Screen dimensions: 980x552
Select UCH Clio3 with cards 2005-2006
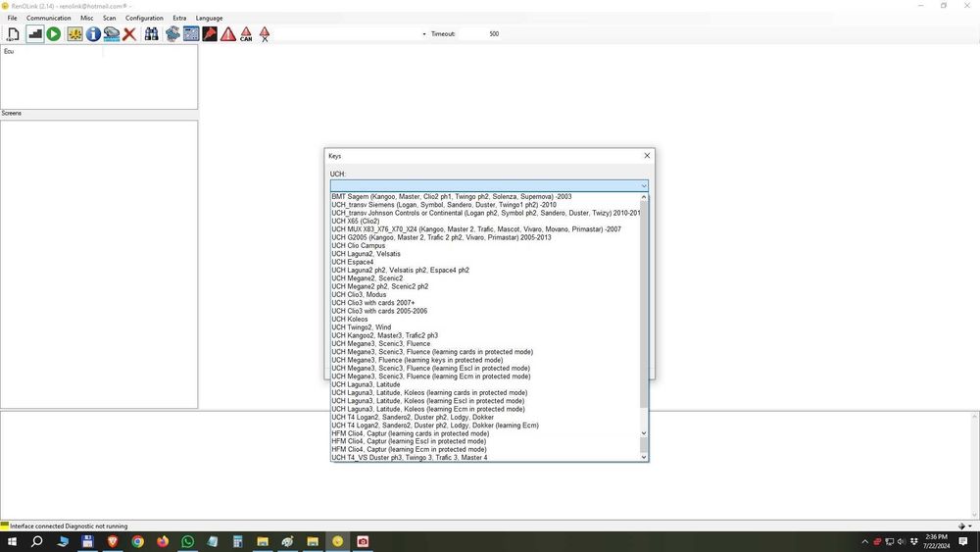tap(379, 311)
